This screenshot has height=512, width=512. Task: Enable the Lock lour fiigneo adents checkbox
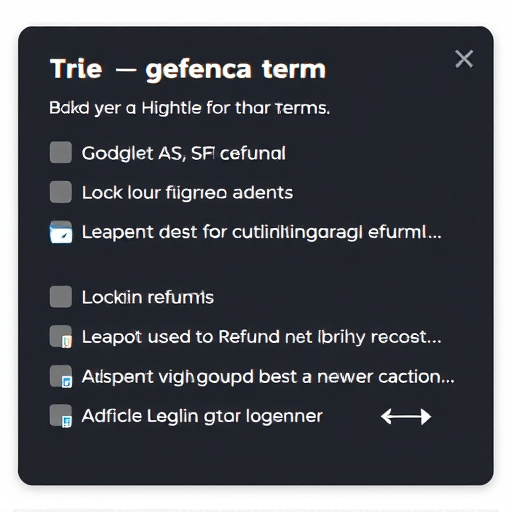tap(61, 192)
